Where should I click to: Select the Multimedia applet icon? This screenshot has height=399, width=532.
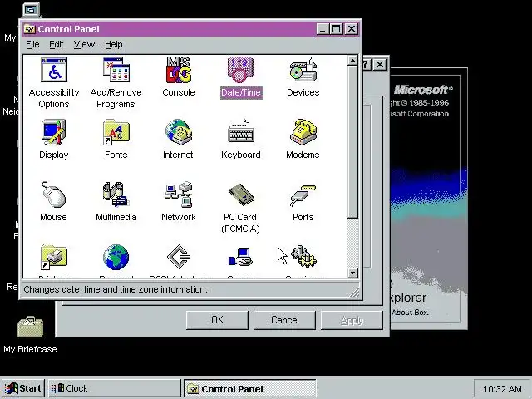(116, 195)
